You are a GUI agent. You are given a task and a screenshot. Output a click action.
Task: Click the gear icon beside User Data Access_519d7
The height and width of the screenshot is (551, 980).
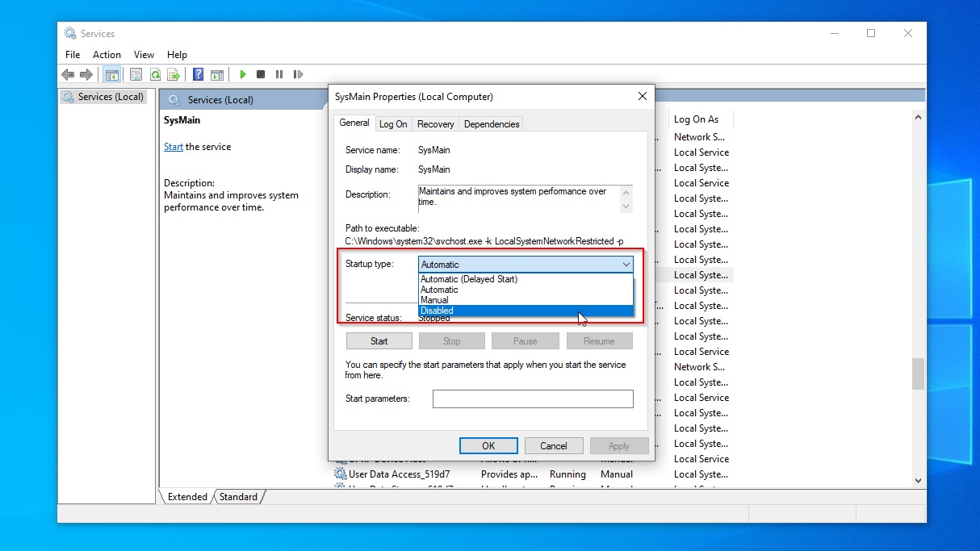point(341,474)
